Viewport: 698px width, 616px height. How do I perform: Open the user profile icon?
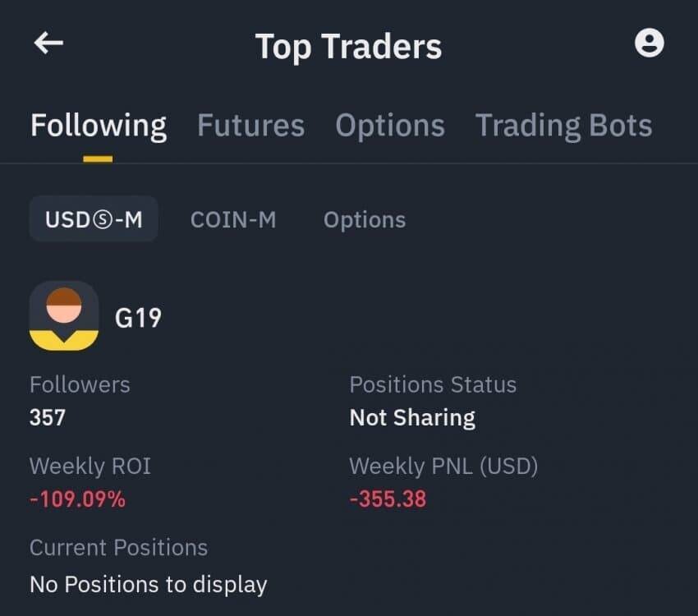click(649, 44)
